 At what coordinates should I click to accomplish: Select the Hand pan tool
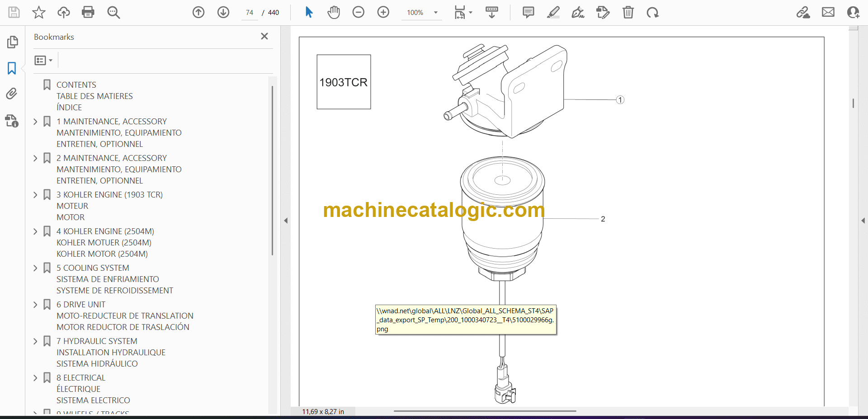[x=334, y=12]
